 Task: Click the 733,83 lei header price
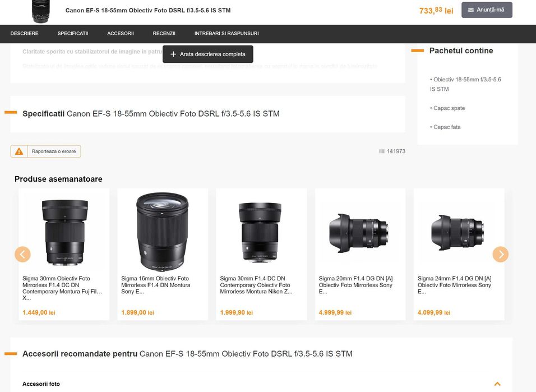coord(436,11)
